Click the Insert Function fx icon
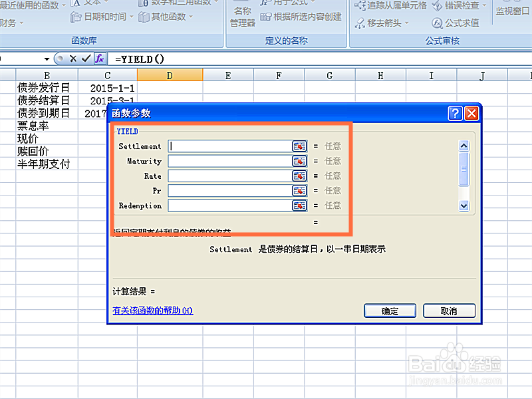 click(100, 59)
